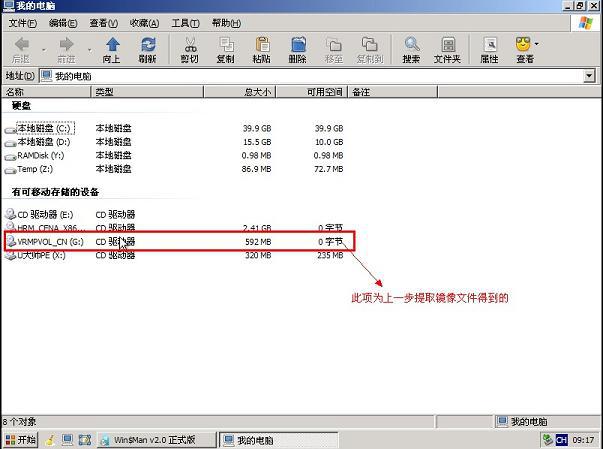
Task: Click the monitor quick launch icon in taskbar
Action: [x=68, y=440]
